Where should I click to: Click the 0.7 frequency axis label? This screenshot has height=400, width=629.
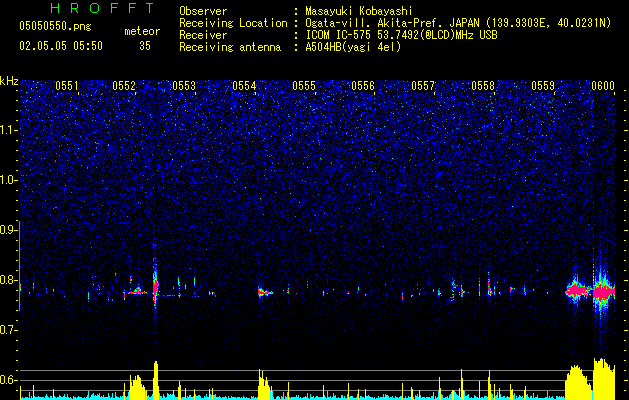tap(9, 330)
